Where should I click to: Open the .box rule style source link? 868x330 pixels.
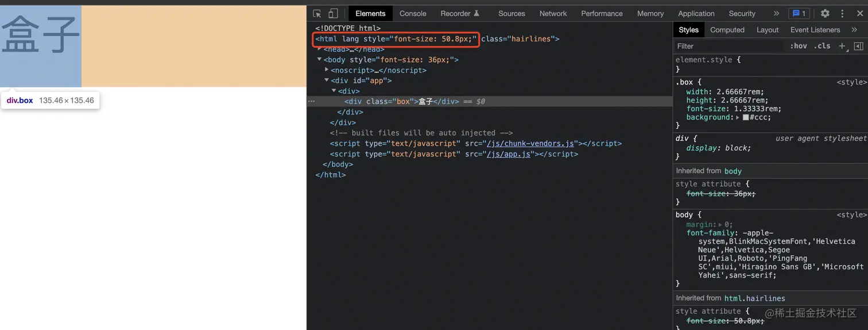(851, 82)
